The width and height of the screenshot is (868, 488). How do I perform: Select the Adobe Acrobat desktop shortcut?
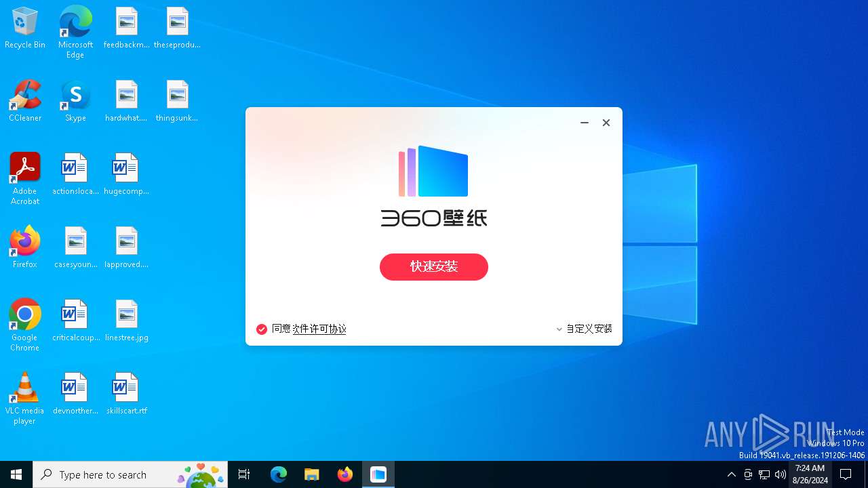coord(25,179)
